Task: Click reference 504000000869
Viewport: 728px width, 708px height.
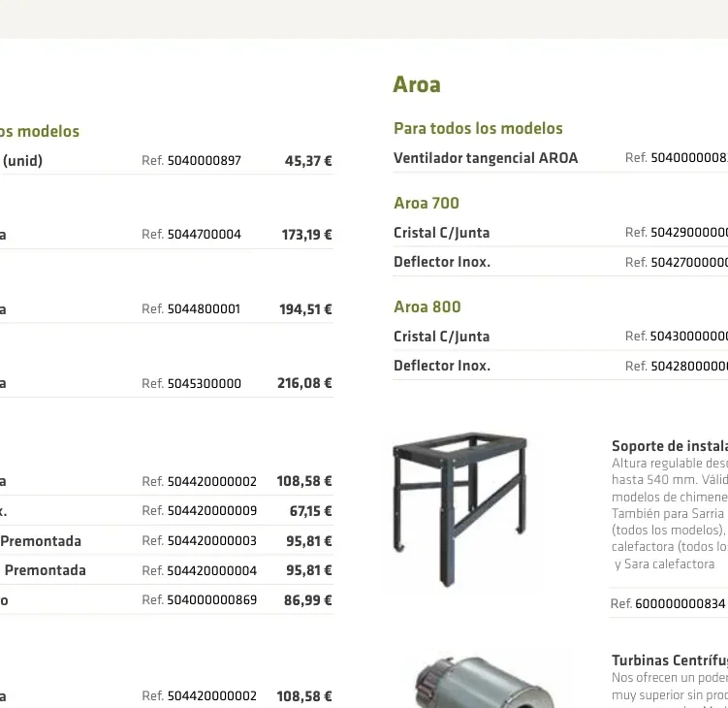Action: tap(211, 600)
